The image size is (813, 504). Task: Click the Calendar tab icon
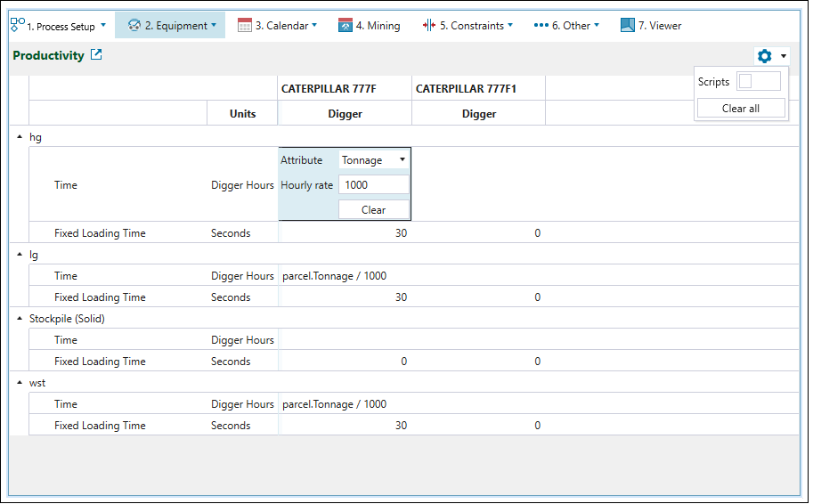tap(245, 26)
